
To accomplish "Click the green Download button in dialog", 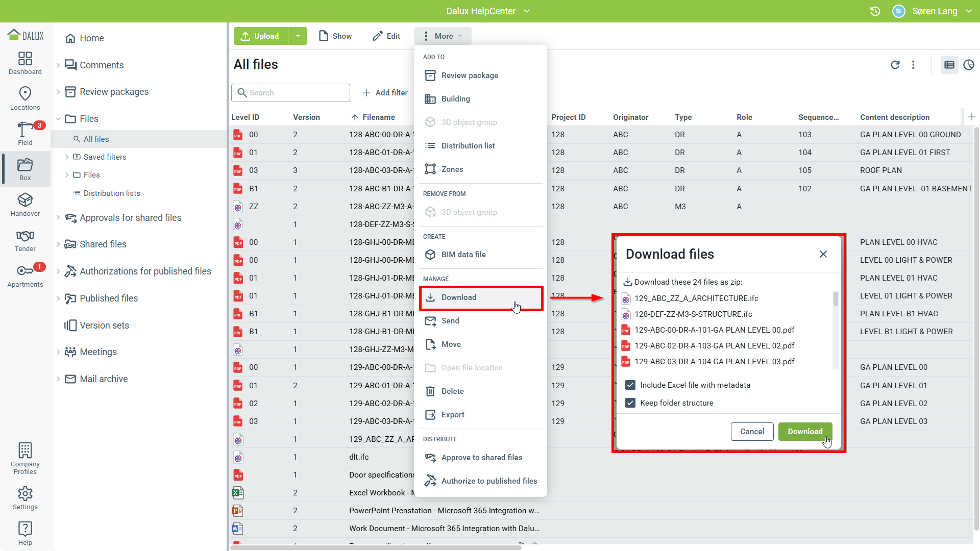I will pyautogui.click(x=805, y=432).
